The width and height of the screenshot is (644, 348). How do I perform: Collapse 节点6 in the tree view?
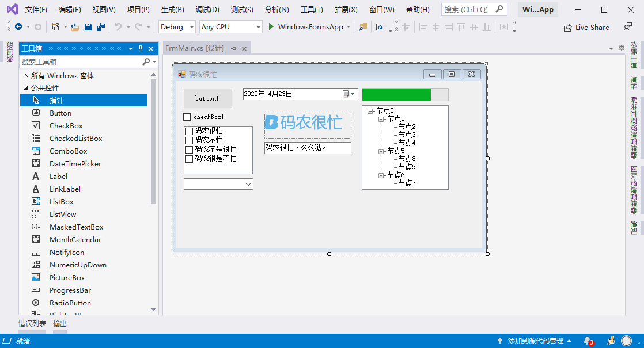point(381,175)
